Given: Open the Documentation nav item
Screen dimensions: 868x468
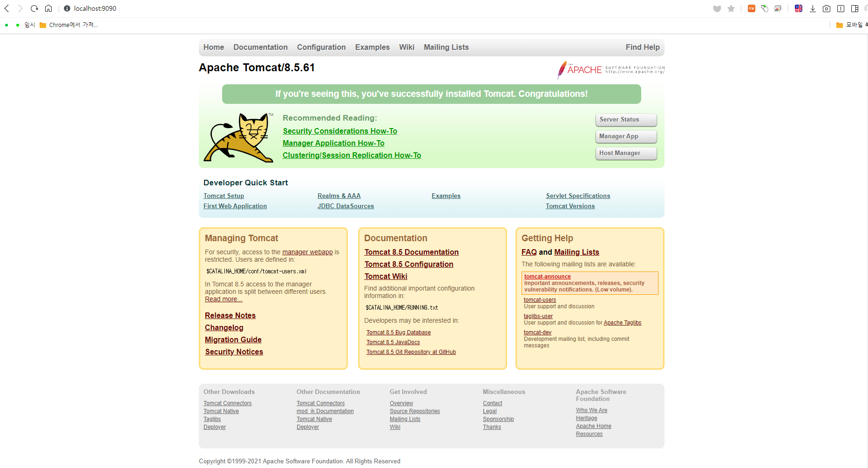Looking at the screenshot, I should (x=261, y=47).
